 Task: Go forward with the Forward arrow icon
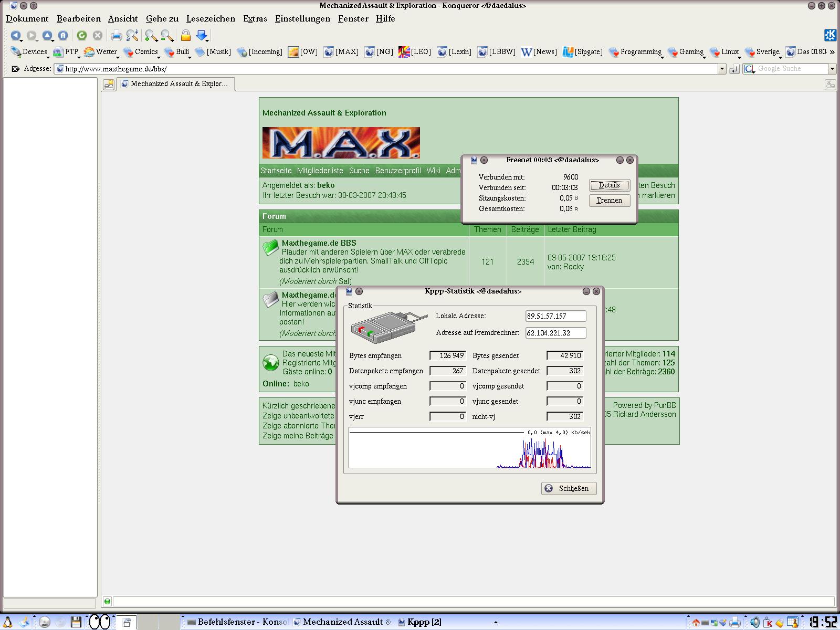pyautogui.click(x=31, y=35)
